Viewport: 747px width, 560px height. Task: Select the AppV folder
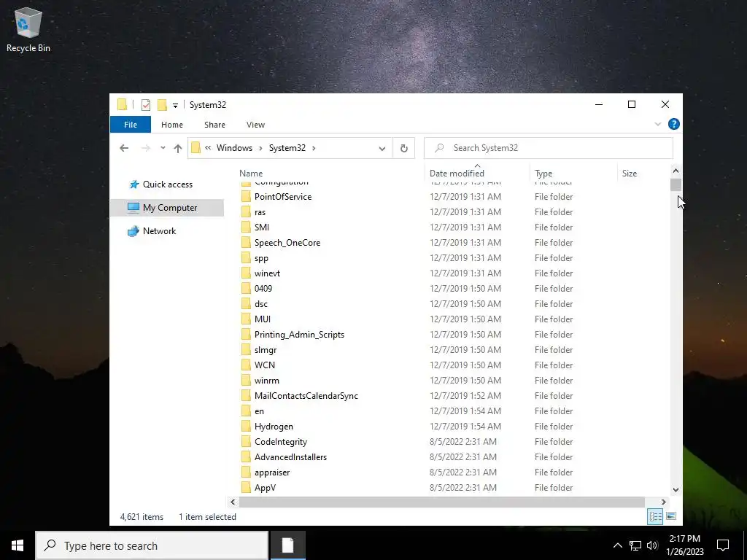(x=265, y=488)
